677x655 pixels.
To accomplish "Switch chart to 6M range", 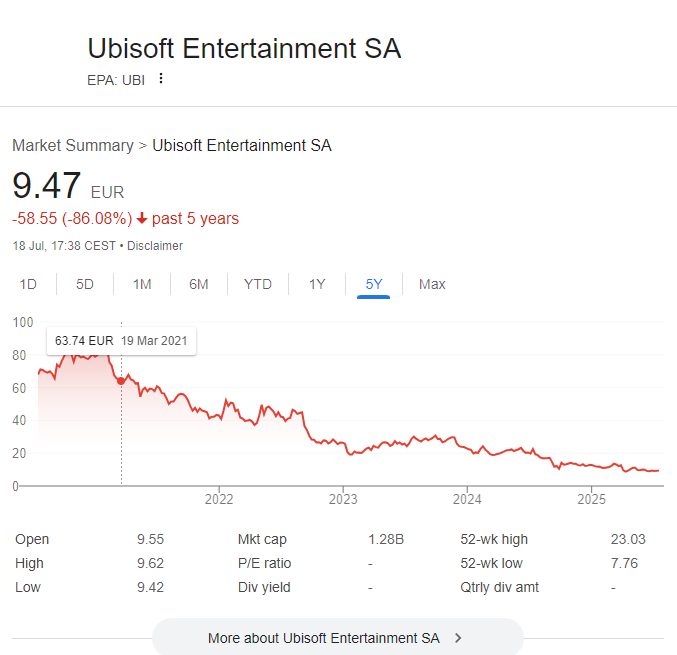I will coord(199,284).
